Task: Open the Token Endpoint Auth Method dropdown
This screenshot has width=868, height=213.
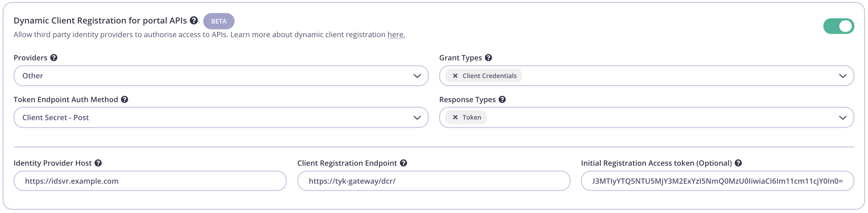Action: coord(417,117)
